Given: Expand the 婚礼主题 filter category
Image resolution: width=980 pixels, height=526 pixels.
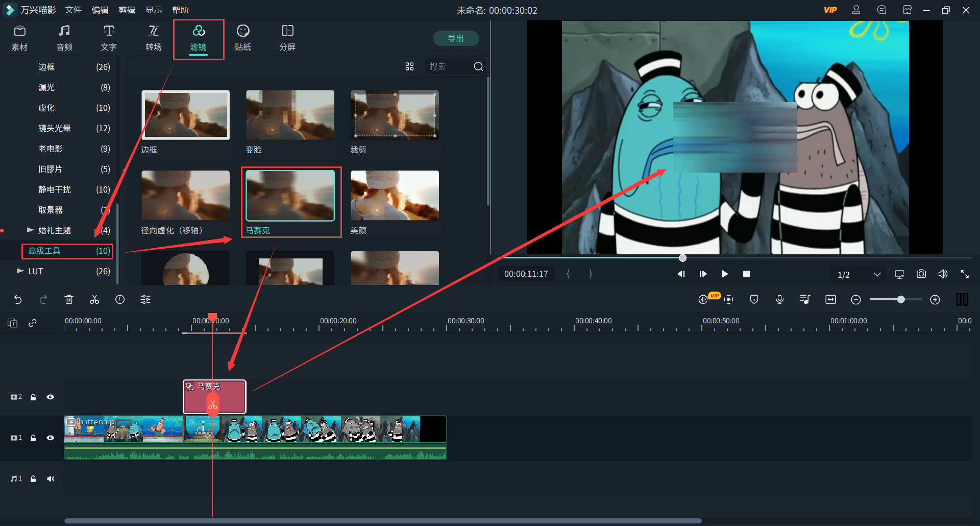Looking at the screenshot, I should pos(30,230).
